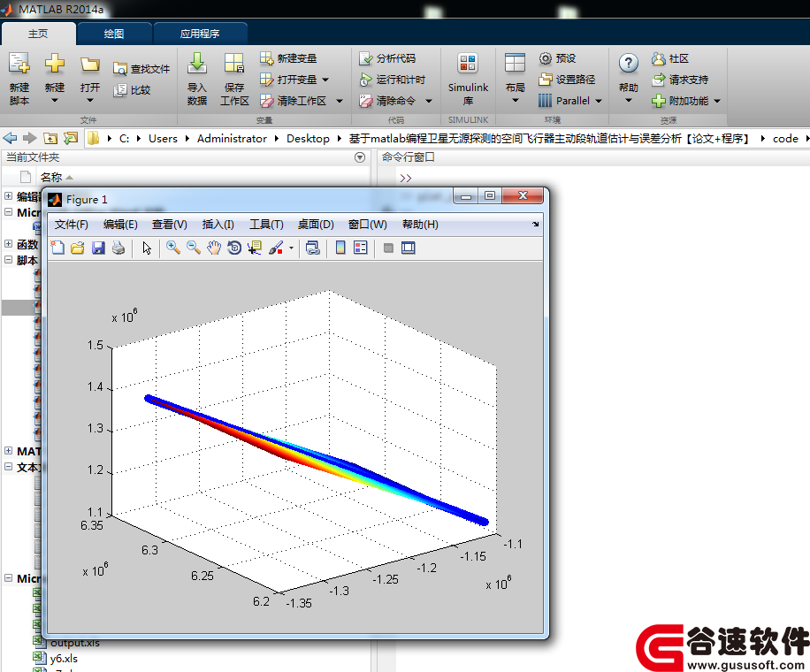Click the Print Figure icon
Screen dimensions: 810x672
[x=118, y=248]
